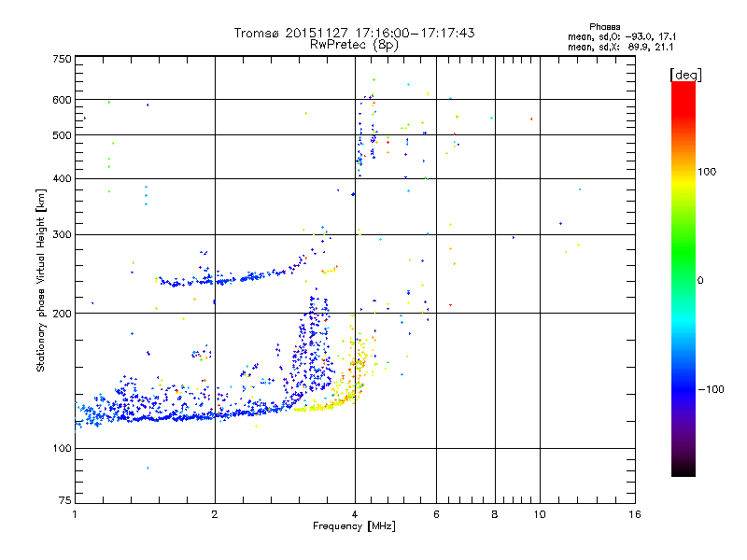
Task: Select the RwPretec (8p) subtitle
Action: click(x=354, y=44)
